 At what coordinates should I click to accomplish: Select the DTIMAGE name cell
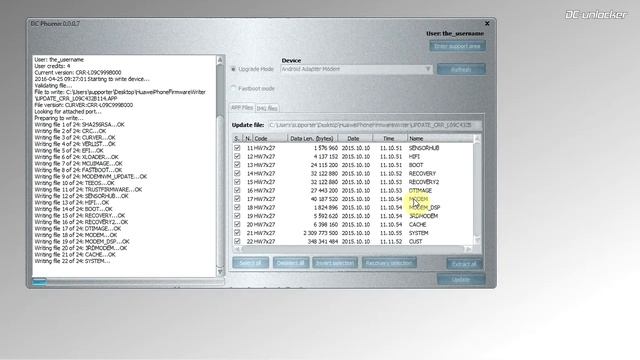pyautogui.click(x=420, y=191)
